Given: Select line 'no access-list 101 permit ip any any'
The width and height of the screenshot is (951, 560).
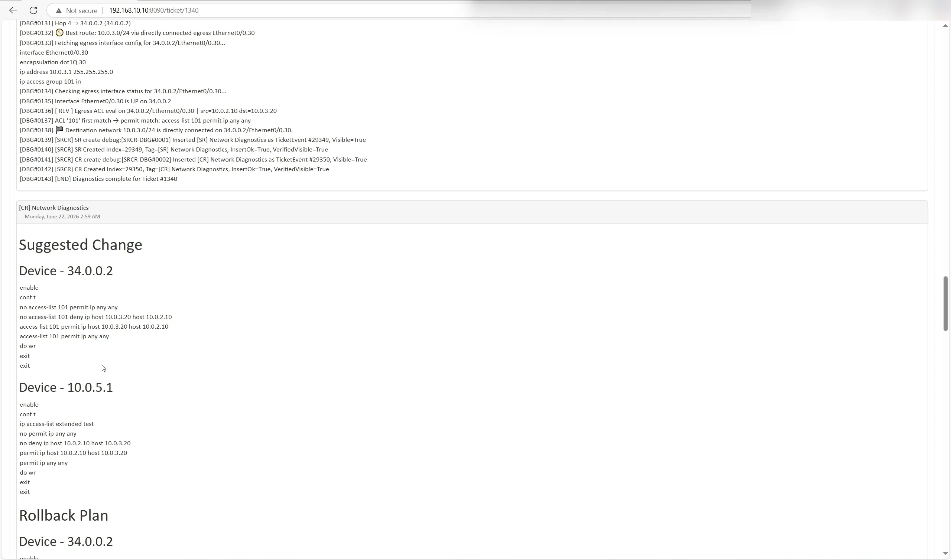Looking at the screenshot, I should tap(69, 307).
